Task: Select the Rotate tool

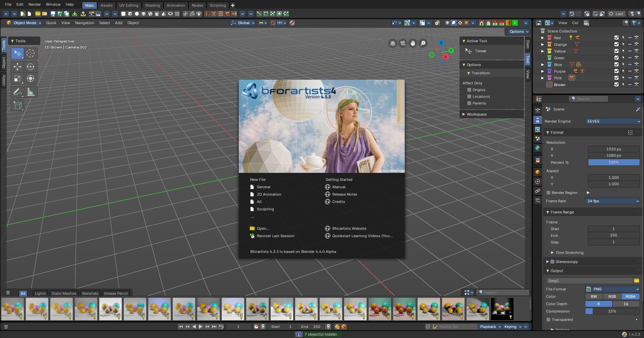Action: 31,67
